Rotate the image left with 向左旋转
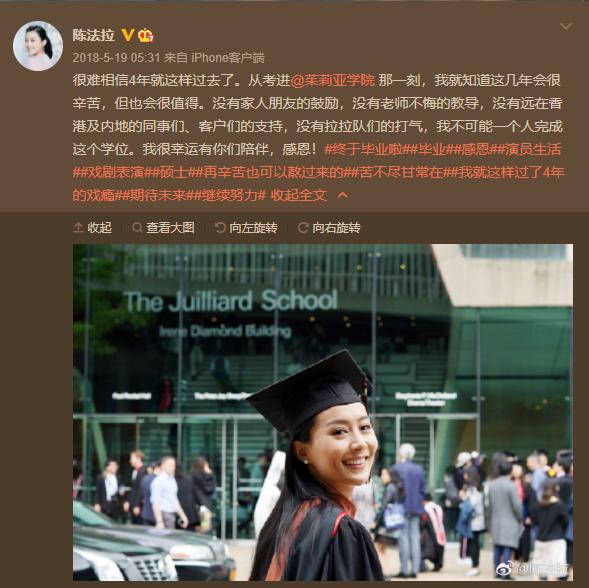The width and height of the screenshot is (589, 588). tap(246, 228)
